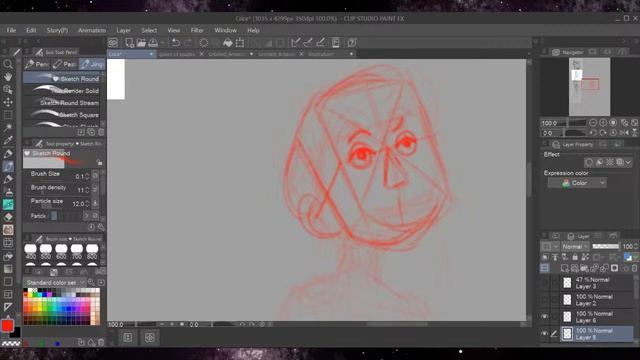Select the Hand move tool
This screenshot has height=360, width=640.
pos(8,77)
